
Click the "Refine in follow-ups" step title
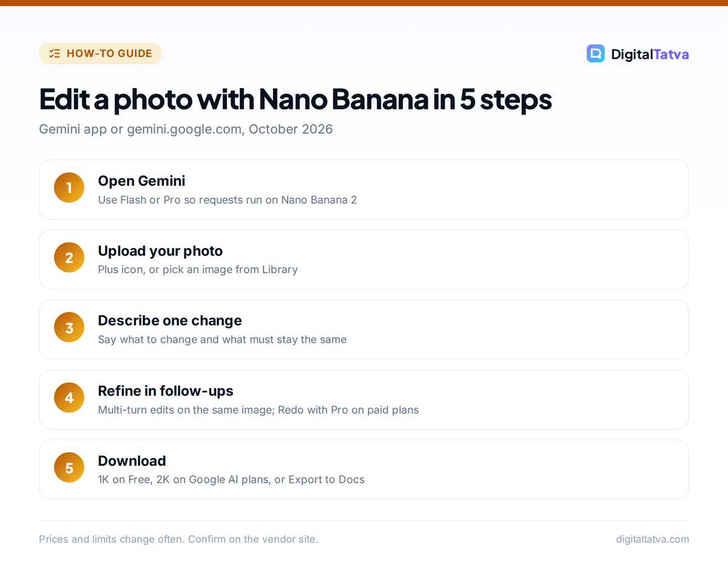pos(166,391)
